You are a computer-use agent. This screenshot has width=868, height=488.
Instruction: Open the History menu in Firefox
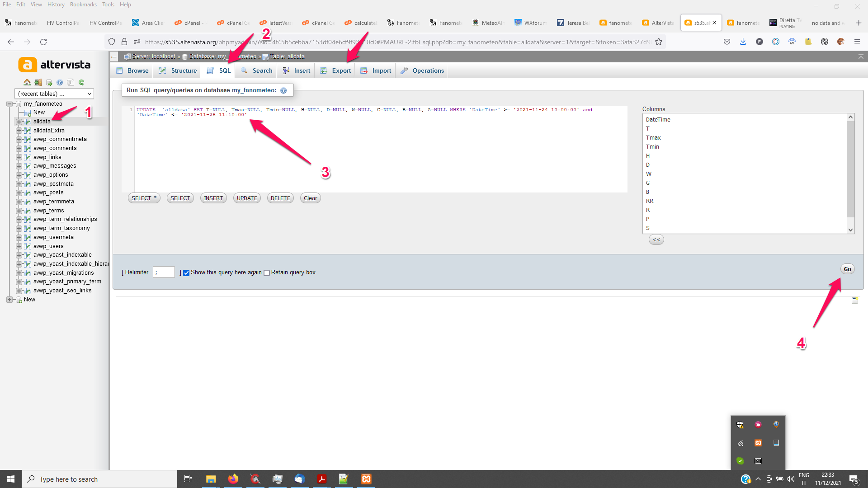tap(56, 5)
